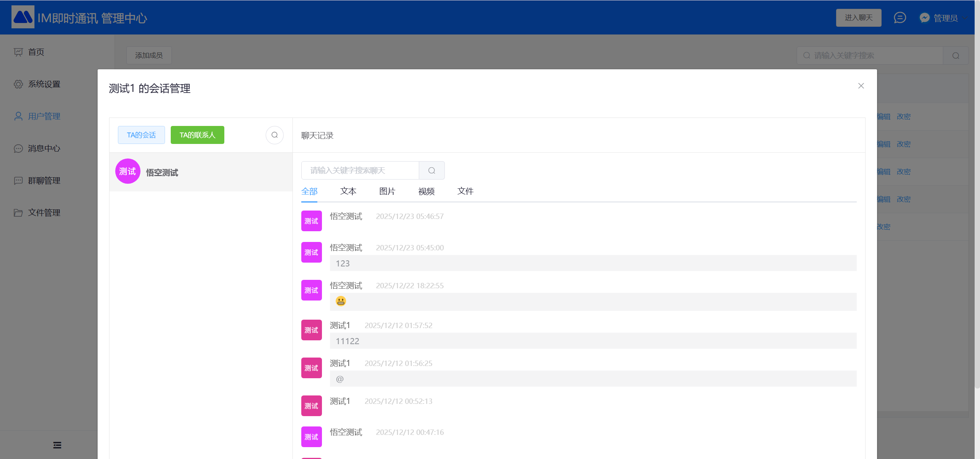
Task: Click the 文件管理 sidebar item
Action: pos(44,213)
